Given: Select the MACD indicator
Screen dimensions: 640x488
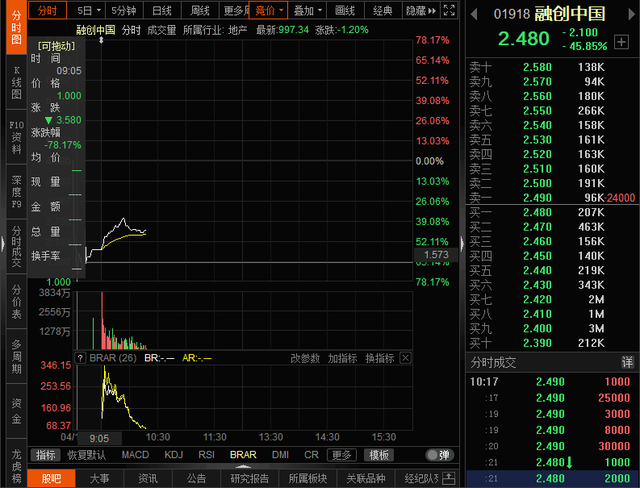Looking at the screenshot, I should coord(135,455).
